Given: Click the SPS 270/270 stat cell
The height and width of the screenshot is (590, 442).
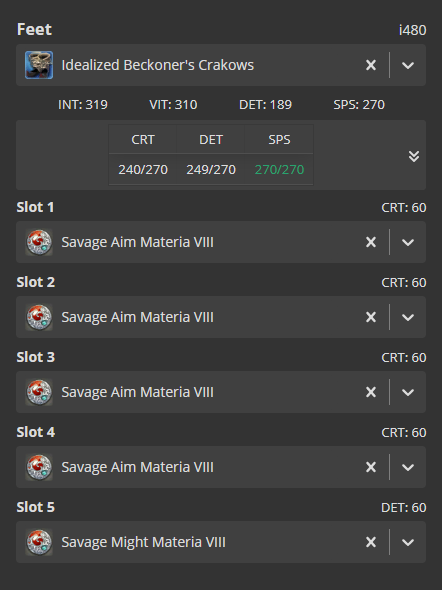Looking at the screenshot, I should tap(279, 169).
